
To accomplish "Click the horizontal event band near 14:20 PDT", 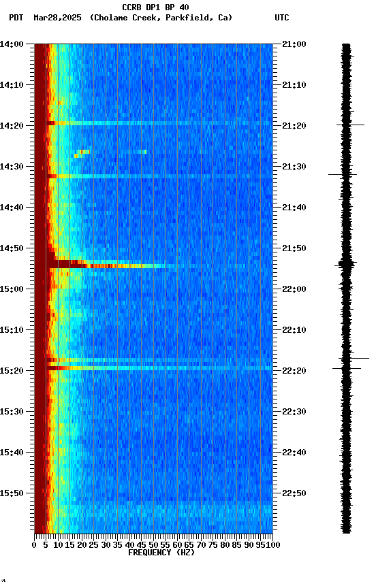I will (x=159, y=123).
